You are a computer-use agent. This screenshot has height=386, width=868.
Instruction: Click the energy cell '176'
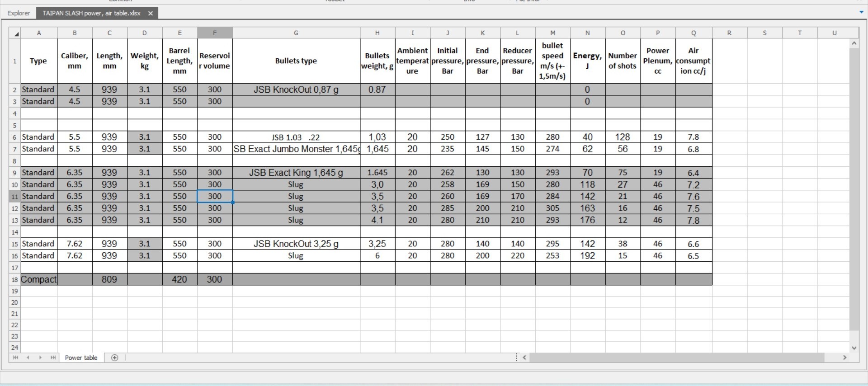point(588,220)
